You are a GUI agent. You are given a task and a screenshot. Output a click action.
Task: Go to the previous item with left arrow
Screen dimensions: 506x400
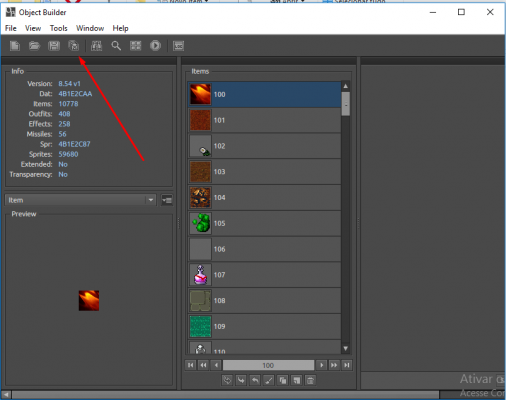(216, 365)
